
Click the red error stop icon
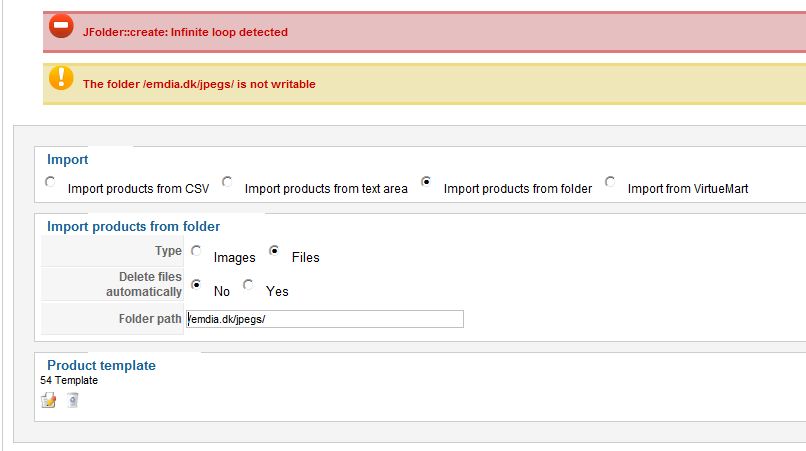tap(61, 26)
